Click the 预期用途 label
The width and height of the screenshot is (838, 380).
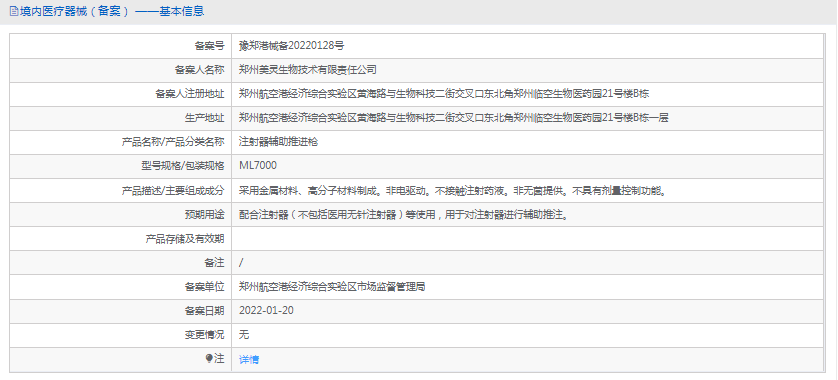[x=205, y=215]
